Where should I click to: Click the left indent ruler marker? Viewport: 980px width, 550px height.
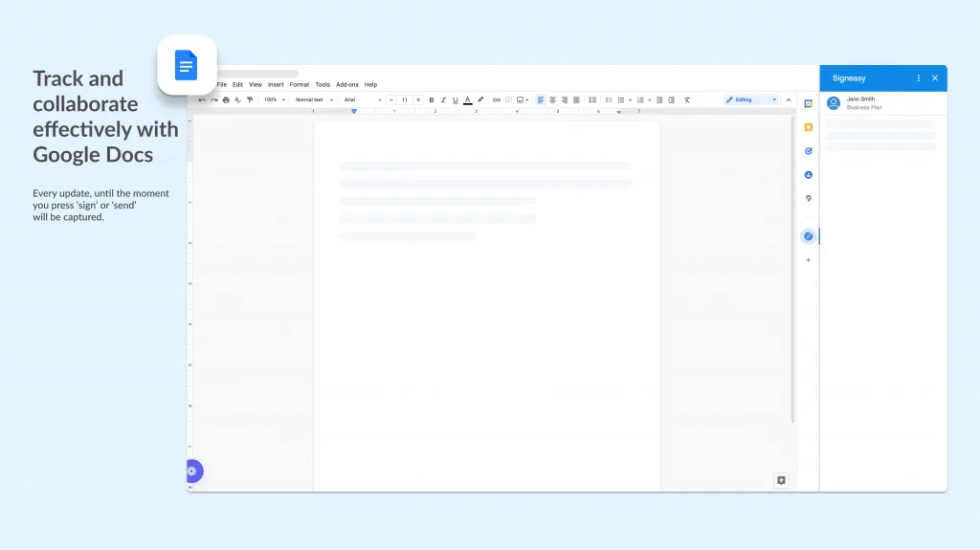pos(354,111)
